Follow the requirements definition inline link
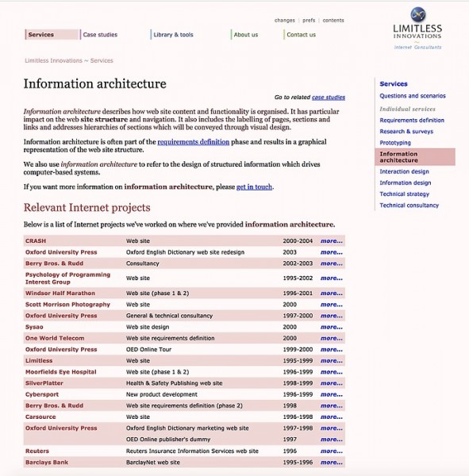Screen dimensions: 469x476 pyautogui.click(x=193, y=142)
